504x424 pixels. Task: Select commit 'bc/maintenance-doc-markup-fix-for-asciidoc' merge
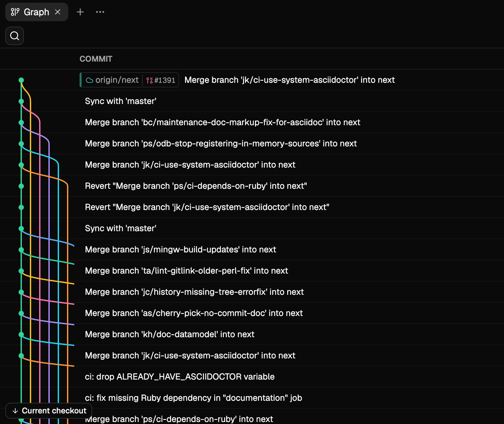[252, 122]
